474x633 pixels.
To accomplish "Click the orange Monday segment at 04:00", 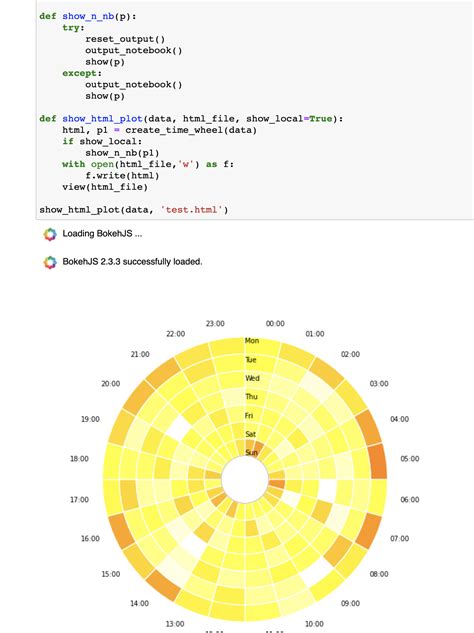I will click(x=368, y=427).
